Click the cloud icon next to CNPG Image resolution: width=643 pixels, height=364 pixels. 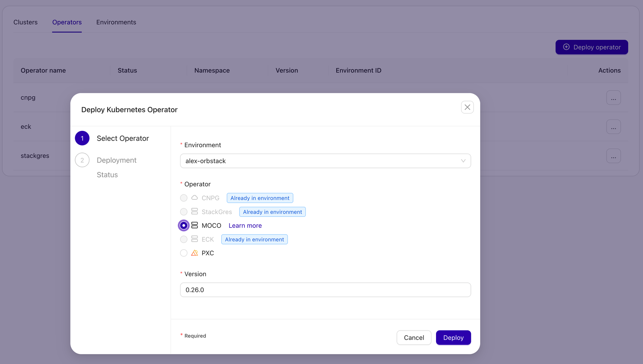(195, 198)
